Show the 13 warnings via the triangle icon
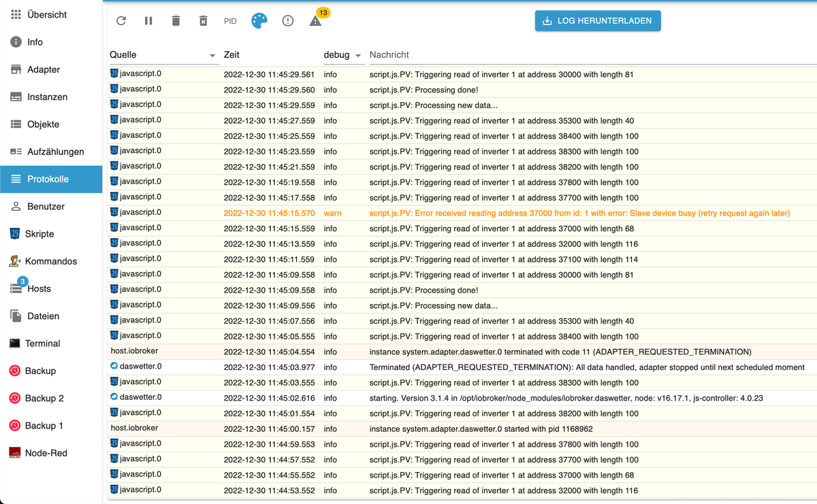The image size is (817, 504). point(315,21)
